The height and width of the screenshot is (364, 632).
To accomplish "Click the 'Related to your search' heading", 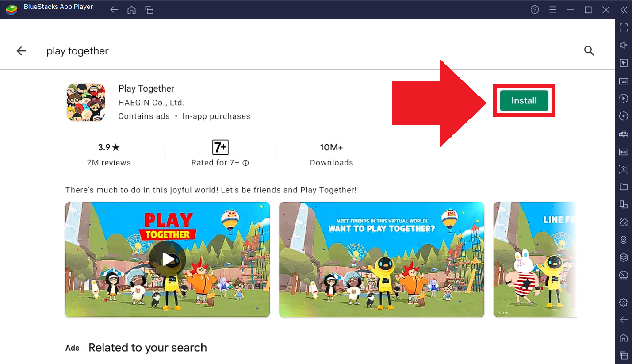I will coord(148,348).
